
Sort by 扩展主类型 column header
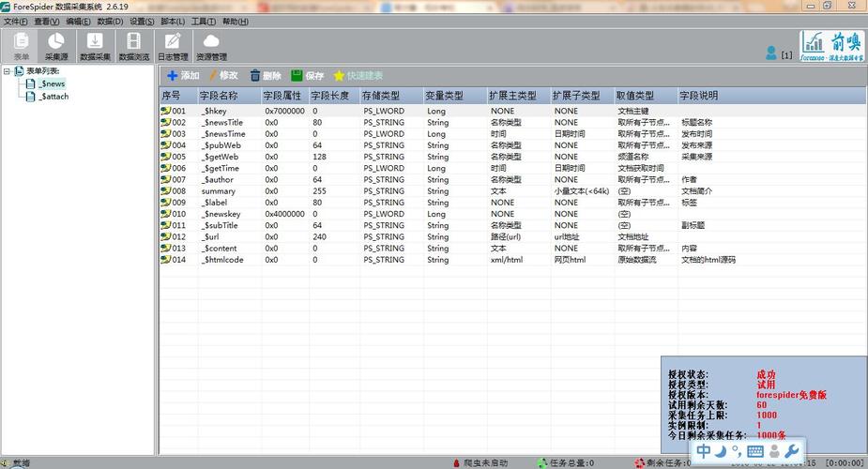coord(519,96)
